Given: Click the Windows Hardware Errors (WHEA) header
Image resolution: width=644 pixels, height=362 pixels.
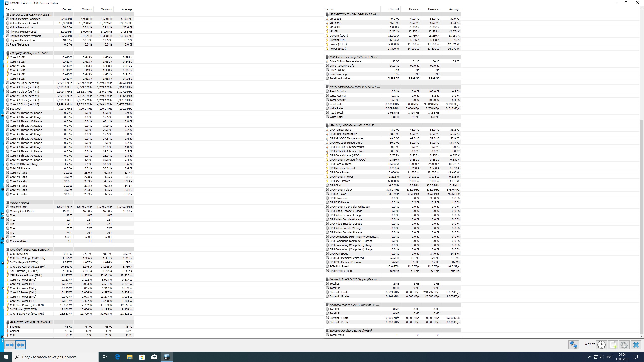Looking at the screenshot, I should click(350, 331).
